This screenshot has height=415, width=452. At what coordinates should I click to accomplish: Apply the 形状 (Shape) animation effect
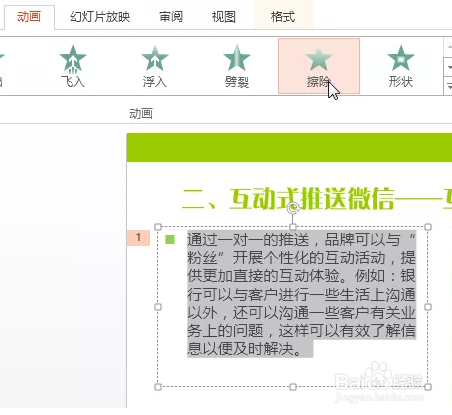tap(401, 66)
